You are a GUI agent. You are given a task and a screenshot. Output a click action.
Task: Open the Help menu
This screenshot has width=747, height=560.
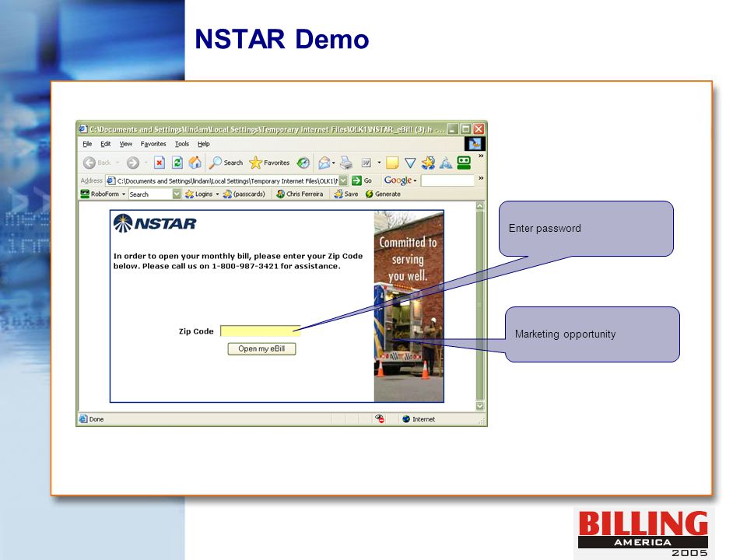coord(203,144)
